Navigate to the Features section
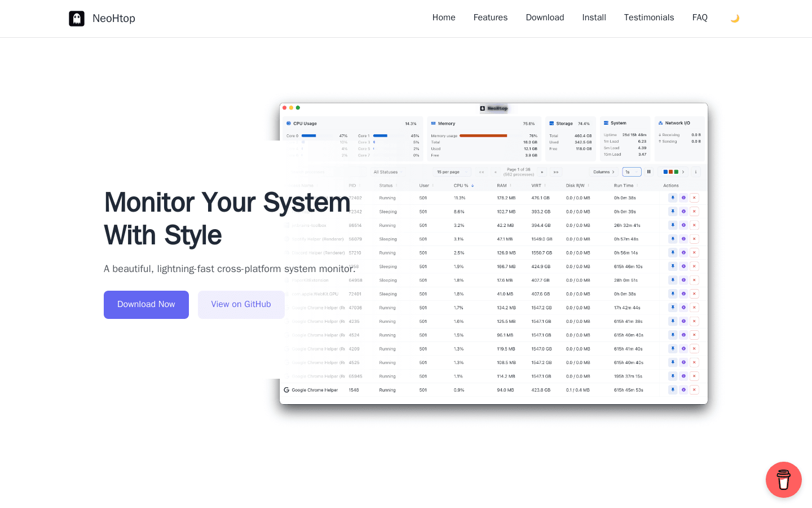Screen dimensions: 812x508 [x=490, y=17]
